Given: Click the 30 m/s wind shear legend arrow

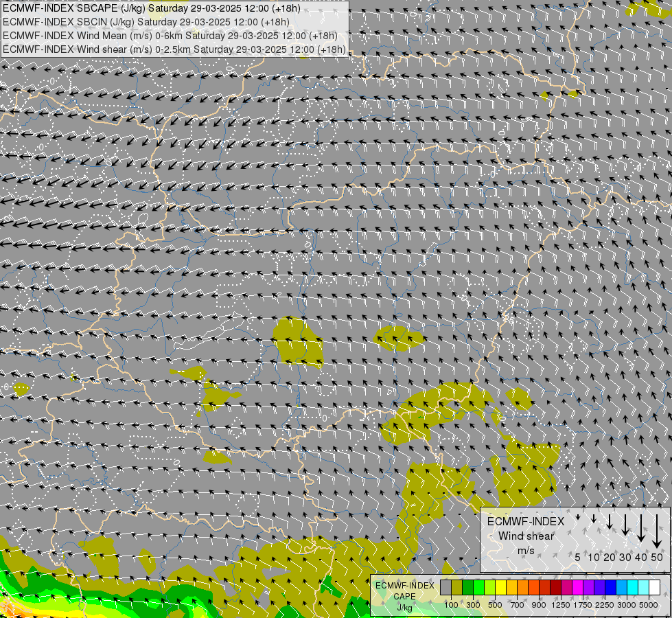Looking at the screenshot, I should pos(625,525).
